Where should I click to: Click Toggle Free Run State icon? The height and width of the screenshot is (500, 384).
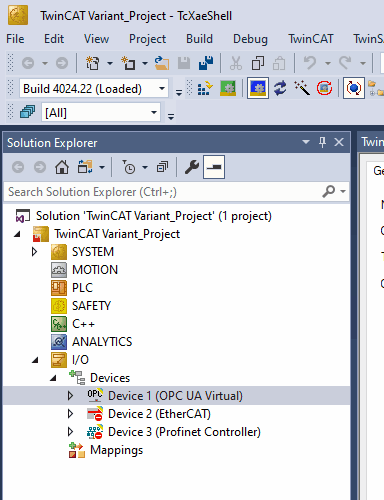(324, 88)
